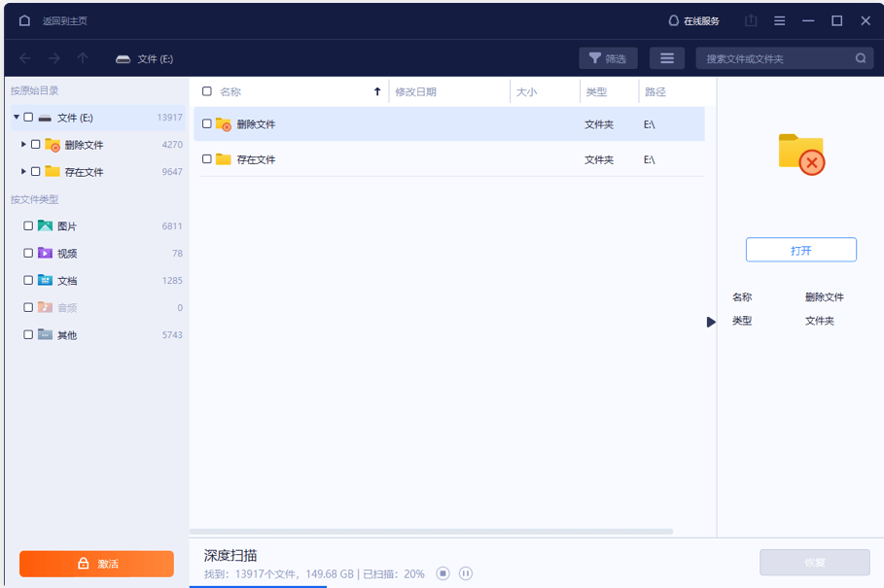This screenshot has width=884, height=588.
Task: Check the 存在文件 tree checkbox
Action: click(36, 171)
